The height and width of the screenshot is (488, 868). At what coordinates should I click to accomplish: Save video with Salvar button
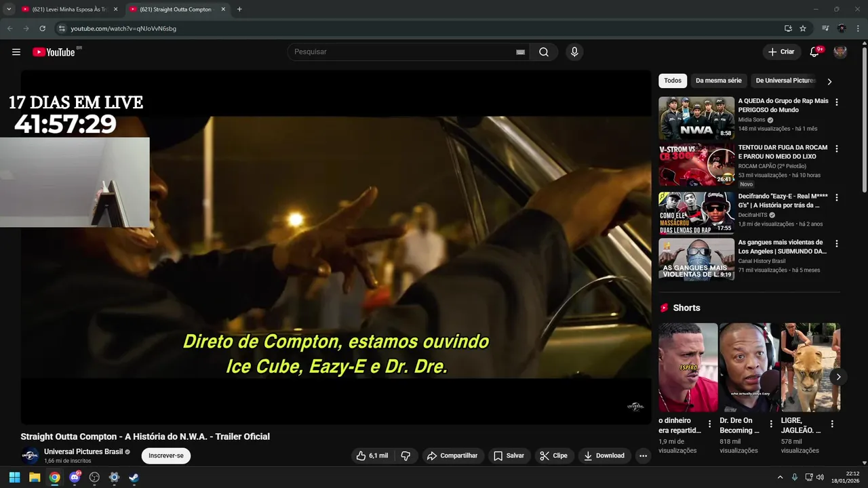pyautogui.click(x=509, y=455)
